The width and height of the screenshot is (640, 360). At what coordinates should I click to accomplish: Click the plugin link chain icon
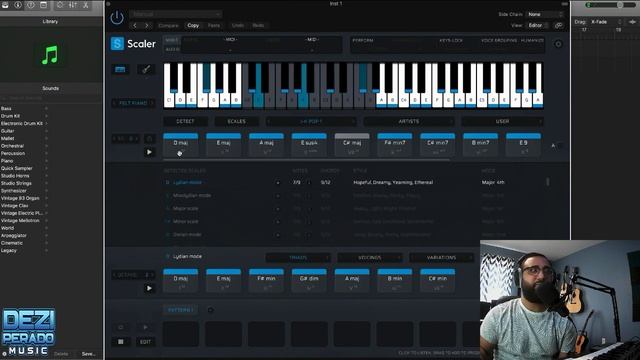coord(558,25)
